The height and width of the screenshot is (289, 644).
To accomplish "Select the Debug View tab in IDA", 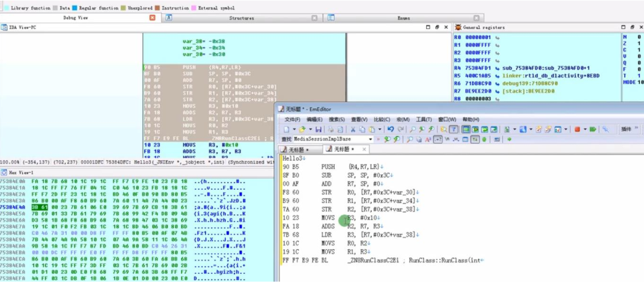I will click(x=75, y=18).
